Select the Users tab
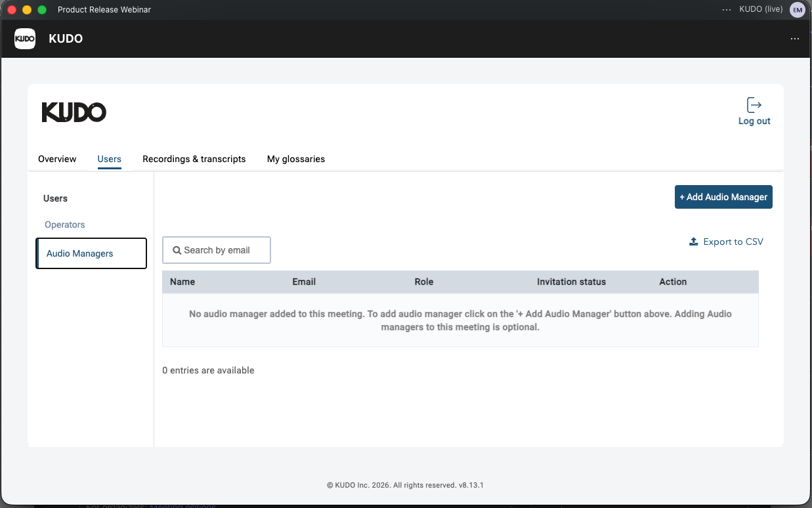Image resolution: width=812 pixels, height=508 pixels. (109, 159)
